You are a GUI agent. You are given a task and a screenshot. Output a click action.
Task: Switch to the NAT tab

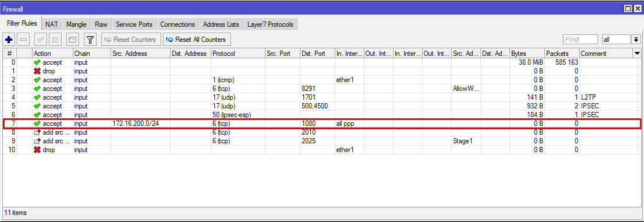click(x=52, y=24)
